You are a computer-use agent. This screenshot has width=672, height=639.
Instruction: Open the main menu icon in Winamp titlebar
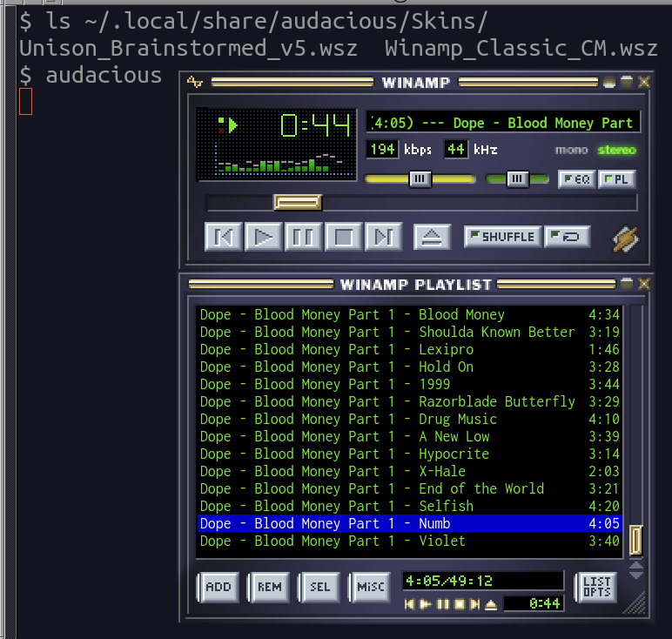[195, 83]
